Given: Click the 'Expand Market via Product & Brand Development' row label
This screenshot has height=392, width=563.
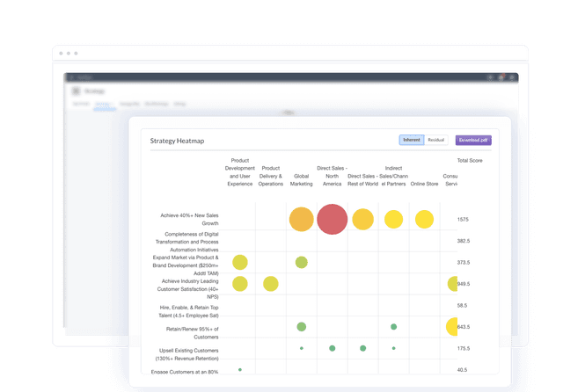Looking at the screenshot, I should point(186,265).
